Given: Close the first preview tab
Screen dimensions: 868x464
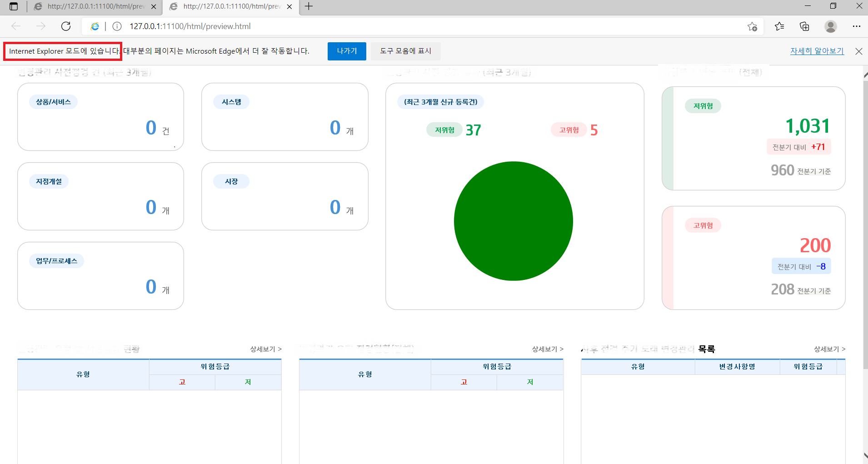Looking at the screenshot, I should (x=154, y=7).
